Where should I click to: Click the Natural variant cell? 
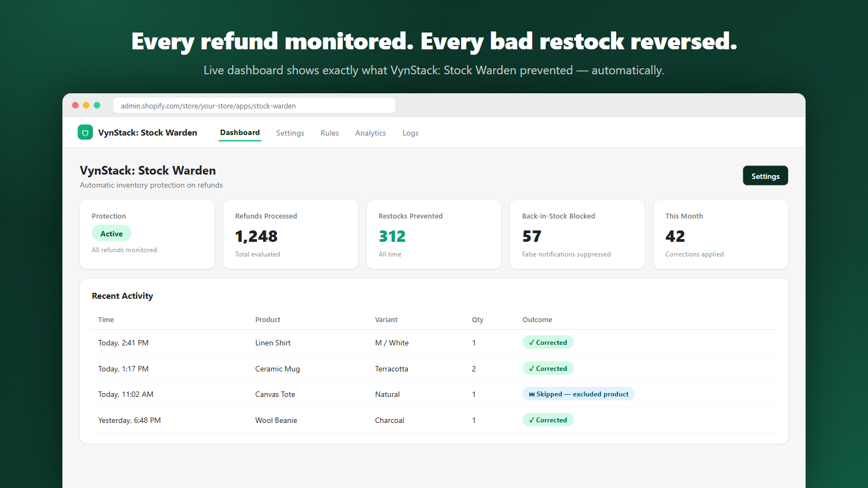click(387, 394)
